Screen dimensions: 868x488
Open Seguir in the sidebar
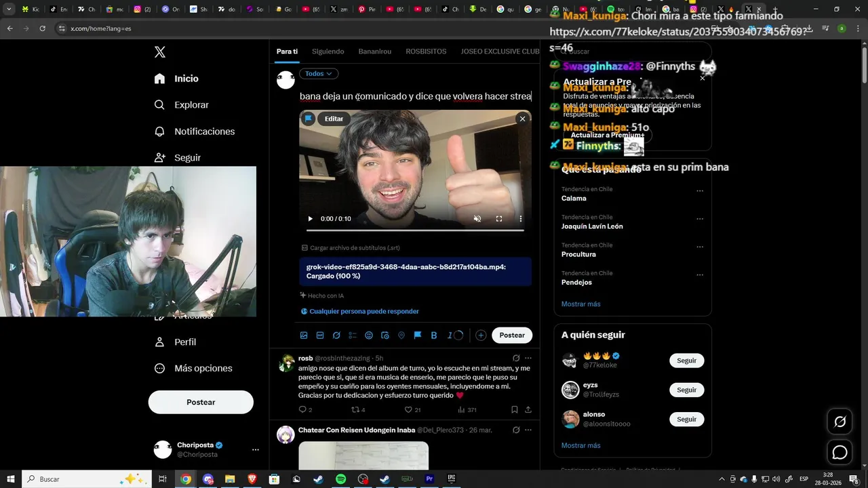click(178, 157)
